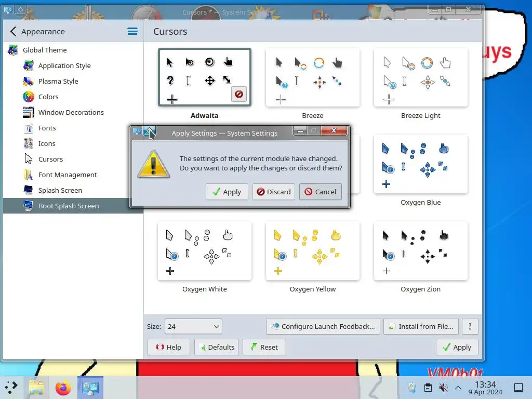Viewport: 532px width, 399px height.
Task: Click the Boot Splash Screen icon
Action: [29, 206]
